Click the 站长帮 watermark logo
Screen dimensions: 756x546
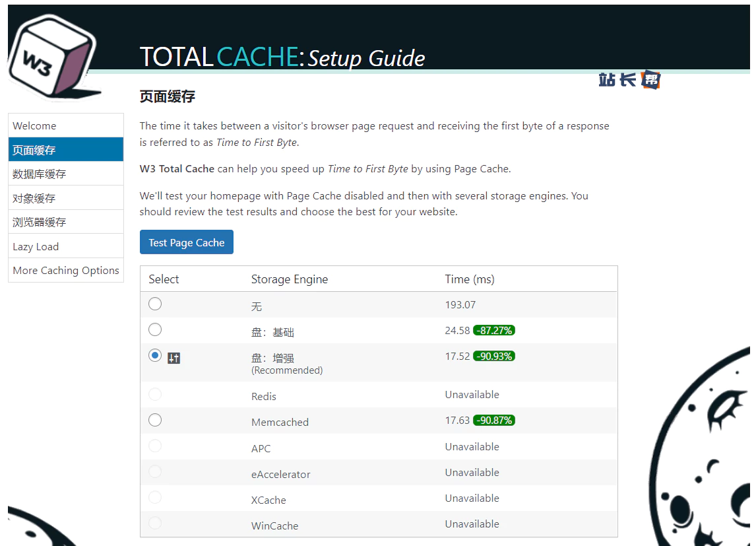point(629,80)
